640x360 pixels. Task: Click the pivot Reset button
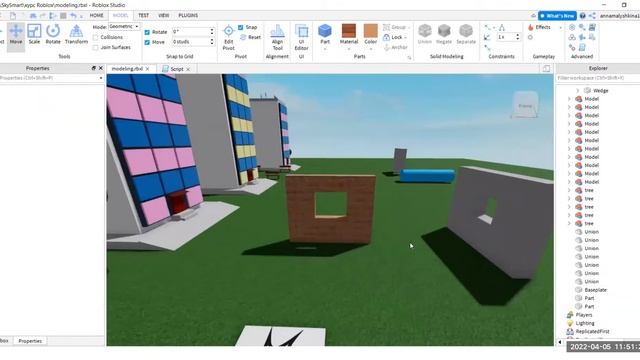coord(251,37)
